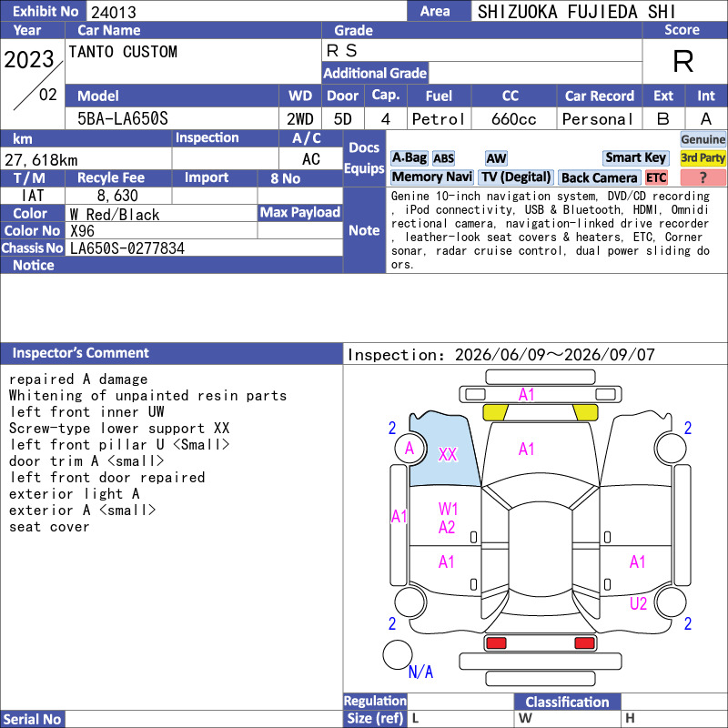Click the XX mark on front-left fender
This screenshot has height=728, width=728.
click(x=448, y=454)
